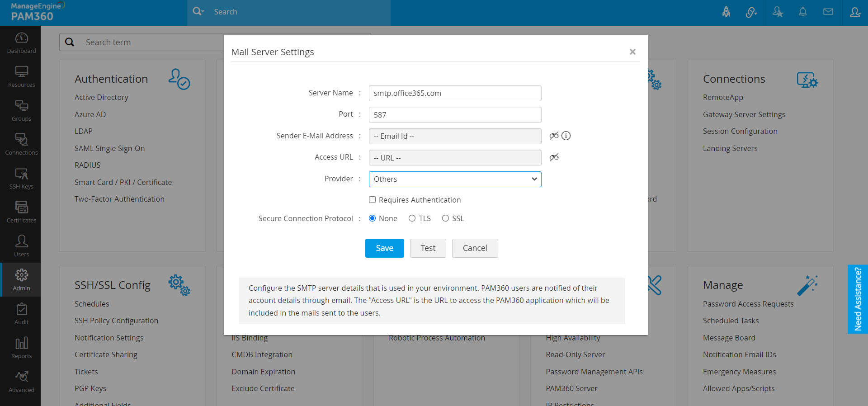868x406 pixels.
Task: Switch to the Audit tab in sidebar
Action: click(x=21, y=314)
